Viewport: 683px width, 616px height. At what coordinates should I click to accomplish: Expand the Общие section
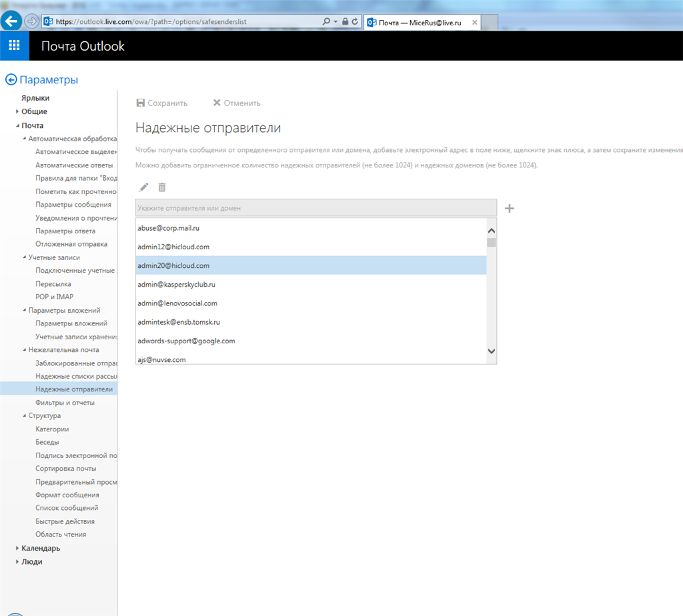[x=17, y=111]
